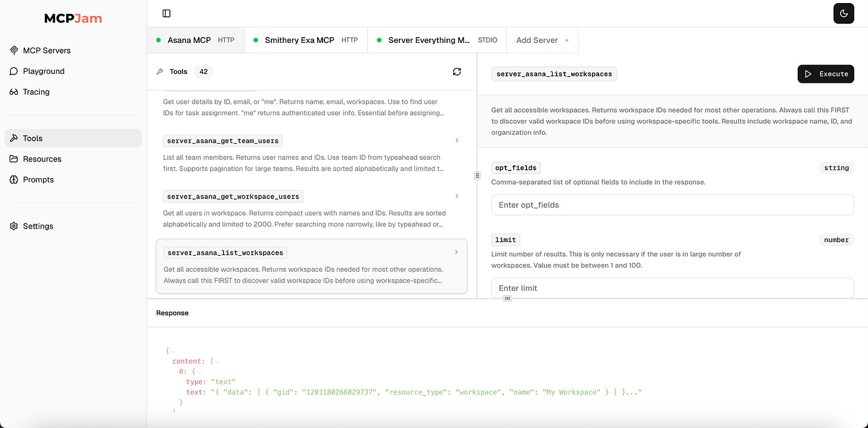Click the opt_fields parameter label
This screenshot has height=428, width=868.
pyautogui.click(x=516, y=168)
